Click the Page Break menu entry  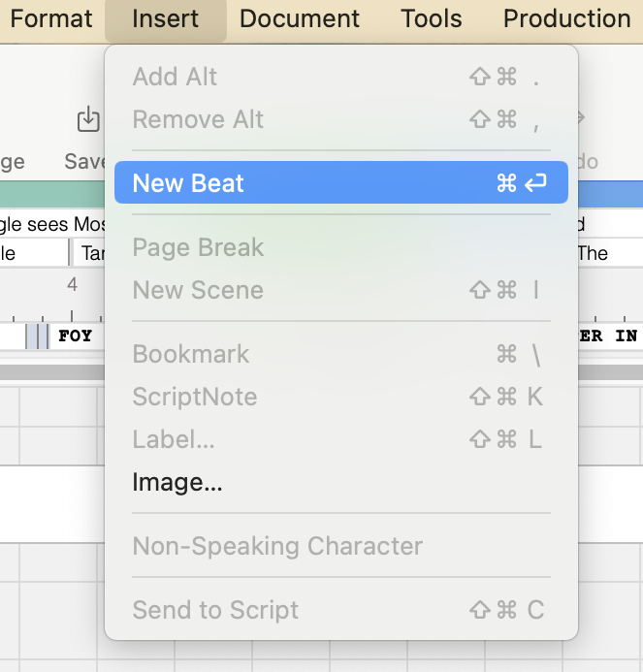pos(341,247)
